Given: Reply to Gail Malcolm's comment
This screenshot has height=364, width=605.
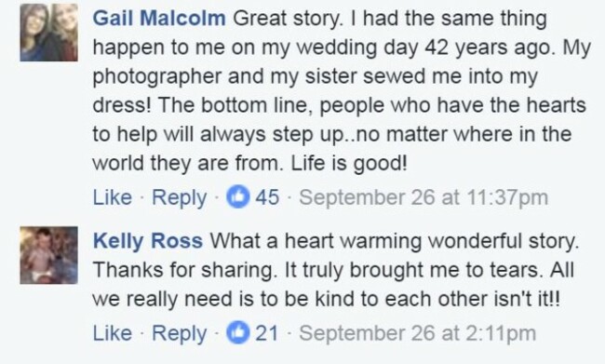Looking at the screenshot, I should point(180,198).
